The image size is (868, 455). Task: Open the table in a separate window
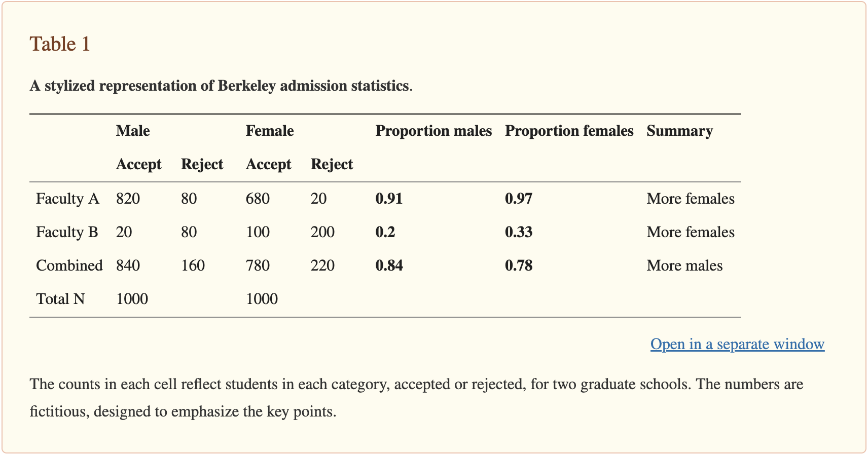737,344
